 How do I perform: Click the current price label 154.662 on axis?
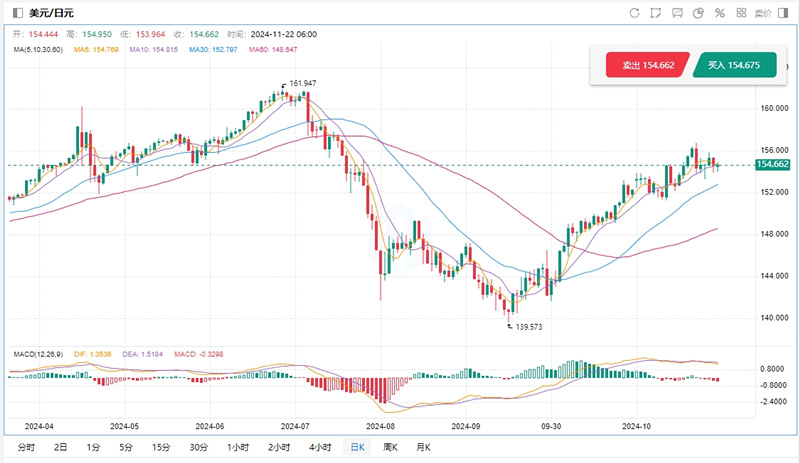(774, 165)
